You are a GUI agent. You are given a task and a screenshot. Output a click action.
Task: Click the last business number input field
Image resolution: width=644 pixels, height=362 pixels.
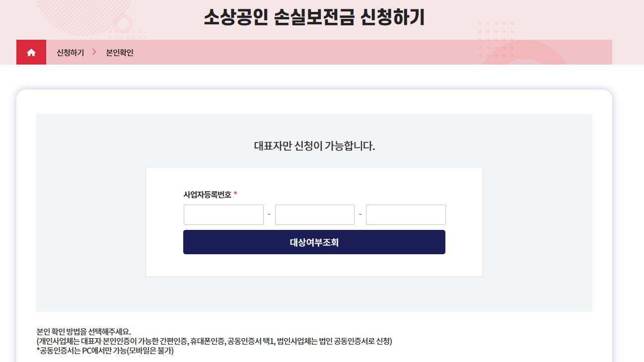[405, 214]
